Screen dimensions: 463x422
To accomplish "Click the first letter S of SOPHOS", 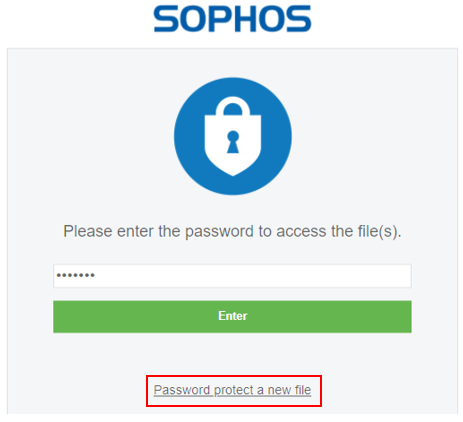I will tap(167, 19).
